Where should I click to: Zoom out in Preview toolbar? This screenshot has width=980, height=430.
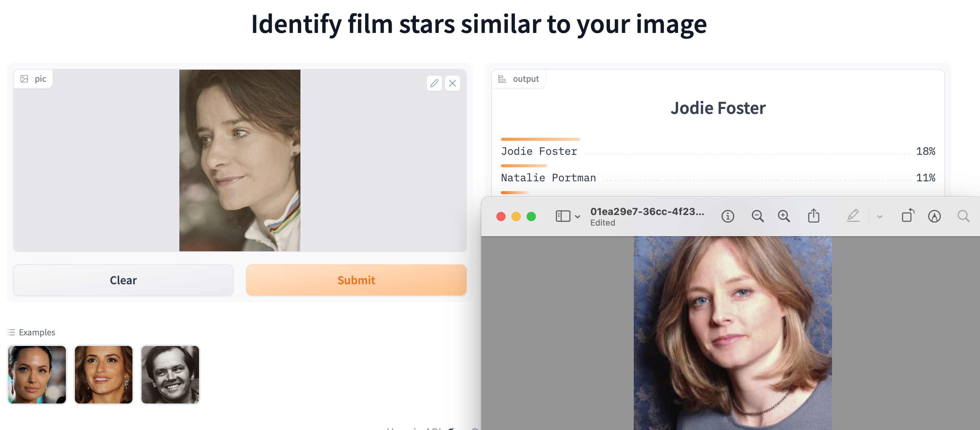click(758, 216)
